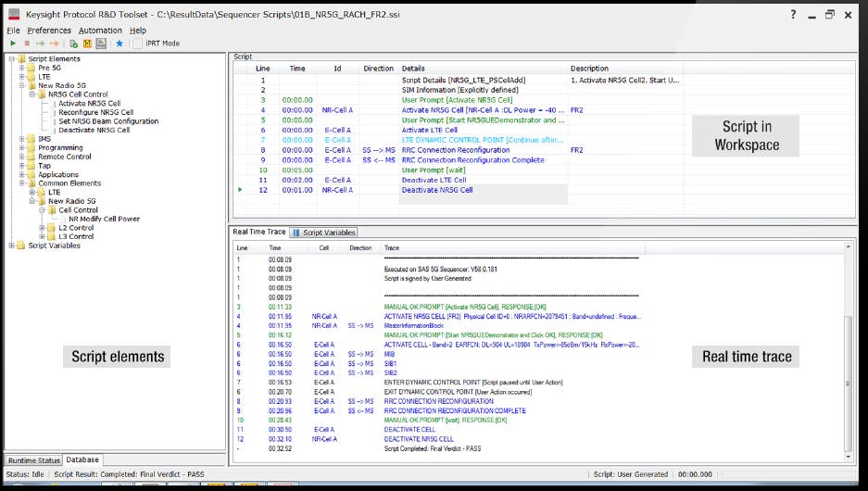Expand the IMS folder node
868x491 pixels.
click(x=21, y=139)
